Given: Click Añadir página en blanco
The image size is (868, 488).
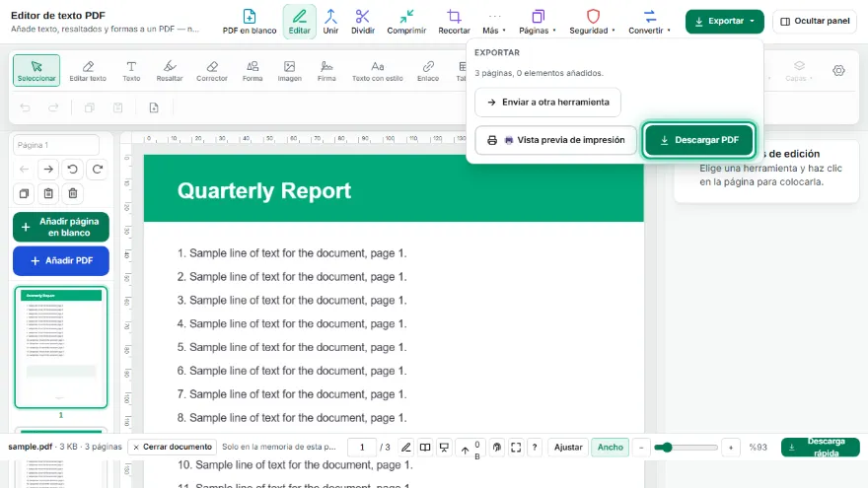Looking at the screenshot, I should pyautogui.click(x=61, y=227).
